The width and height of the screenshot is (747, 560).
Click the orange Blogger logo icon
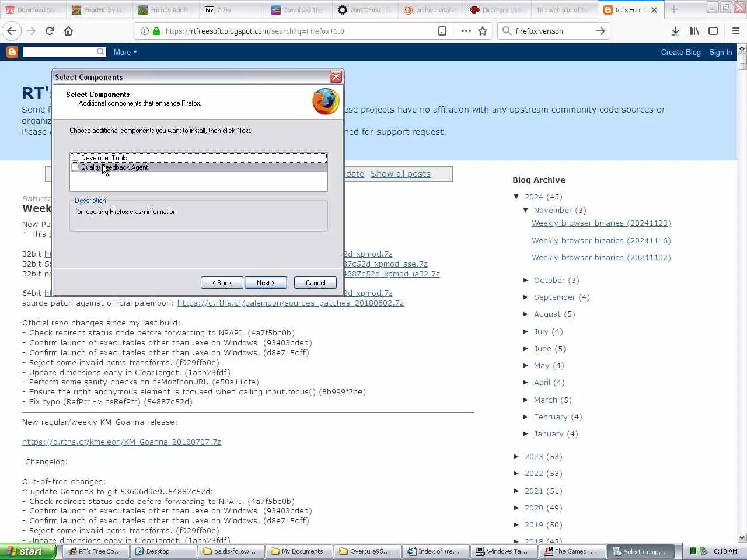12,52
